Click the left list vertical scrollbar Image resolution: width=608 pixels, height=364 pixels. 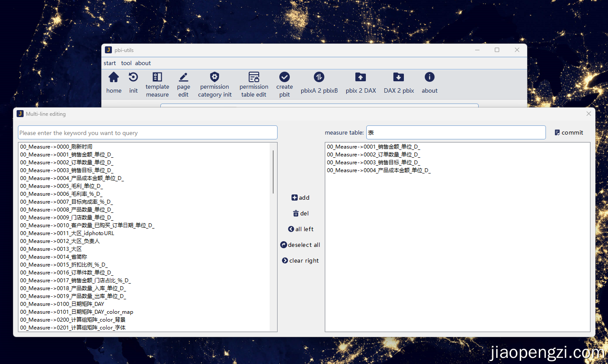(274, 172)
